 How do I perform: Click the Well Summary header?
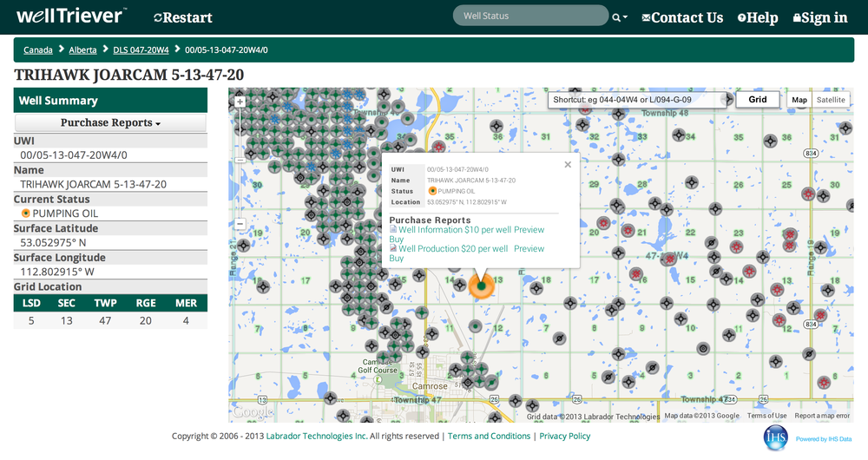coord(110,100)
